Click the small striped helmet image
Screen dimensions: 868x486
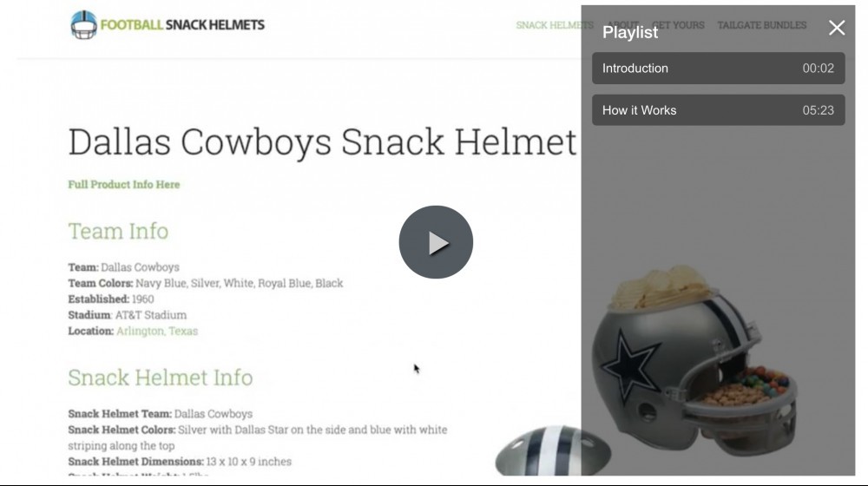(552, 450)
